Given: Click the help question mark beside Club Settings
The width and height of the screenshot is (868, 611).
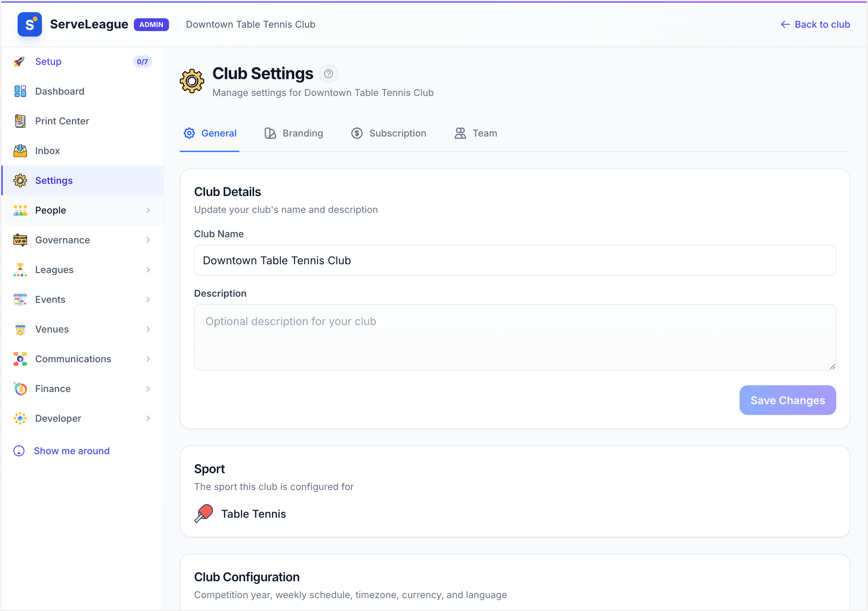Looking at the screenshot, I should coord(328,73).
